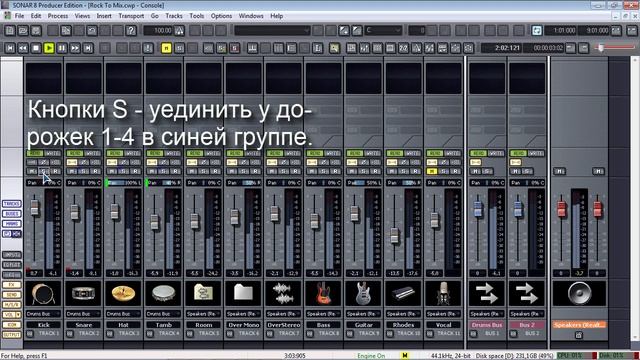
Task: Click the Guitar track icon
Action: pos(363,293)
